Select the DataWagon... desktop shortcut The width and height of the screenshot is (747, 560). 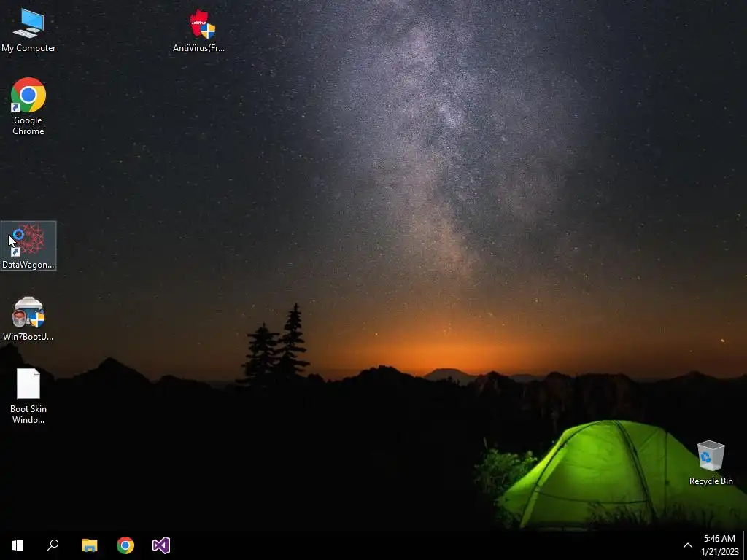tap(28, 246)
